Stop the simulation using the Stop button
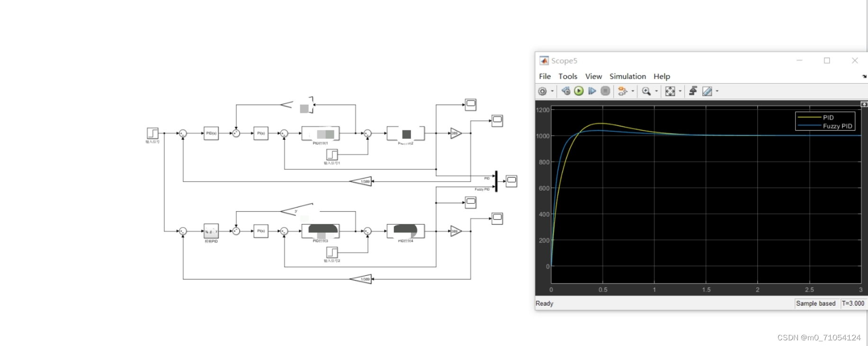The width and height of the screenshot is (868, 346). click(605, 91)
